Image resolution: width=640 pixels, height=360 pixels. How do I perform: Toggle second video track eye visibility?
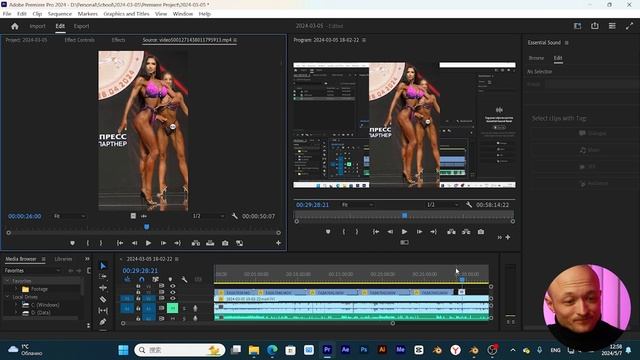pyautogui.click(x=173, y=292)
